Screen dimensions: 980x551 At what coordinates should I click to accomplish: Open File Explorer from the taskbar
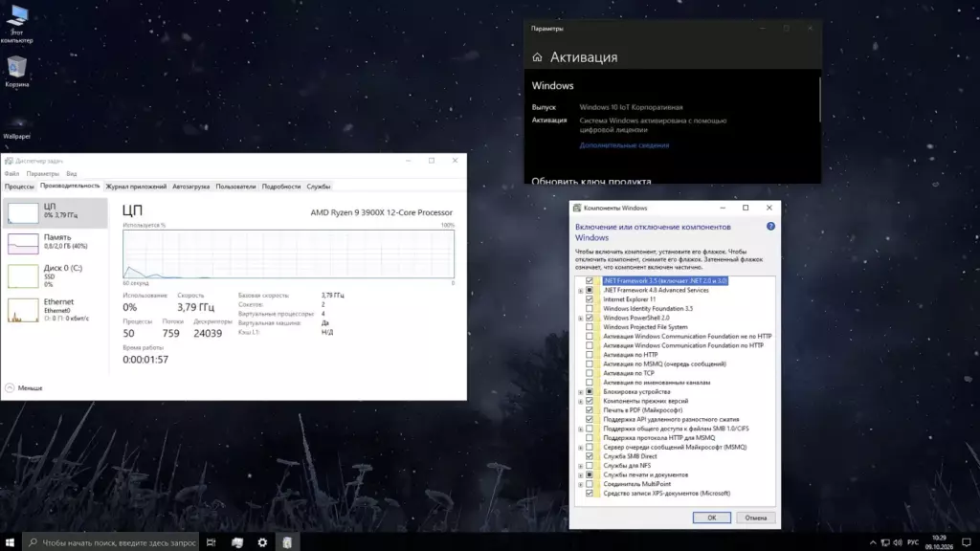tap(237, 542)
